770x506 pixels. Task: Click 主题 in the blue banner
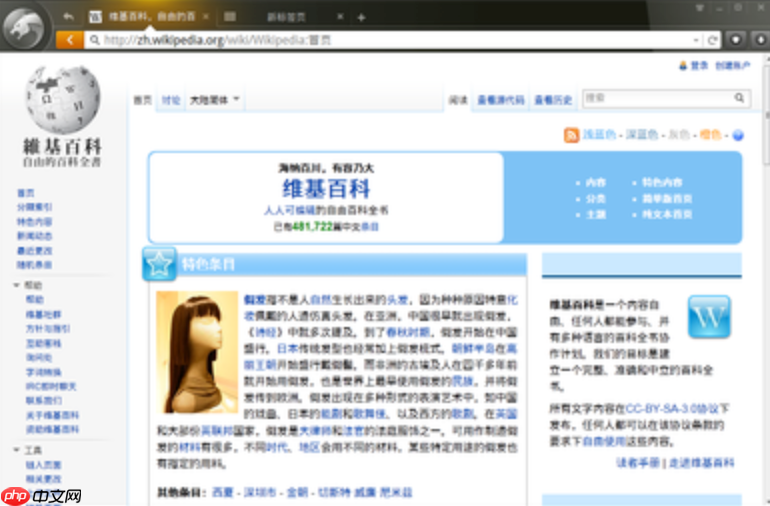pos(596,215)
